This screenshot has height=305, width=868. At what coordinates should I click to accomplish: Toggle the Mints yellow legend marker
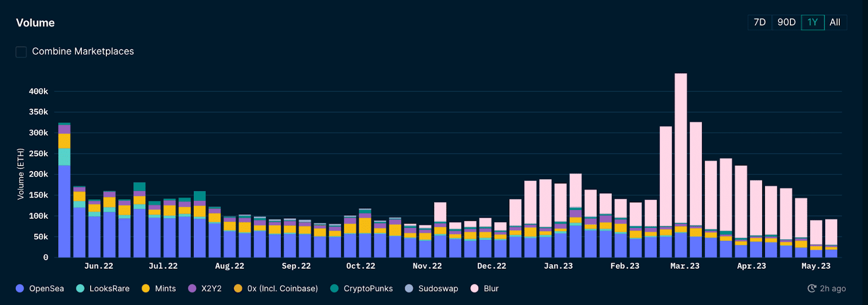(145, 289)
